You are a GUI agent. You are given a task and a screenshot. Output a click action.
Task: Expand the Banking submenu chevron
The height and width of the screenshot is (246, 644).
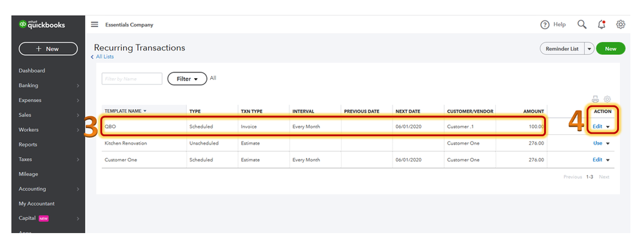77,86
